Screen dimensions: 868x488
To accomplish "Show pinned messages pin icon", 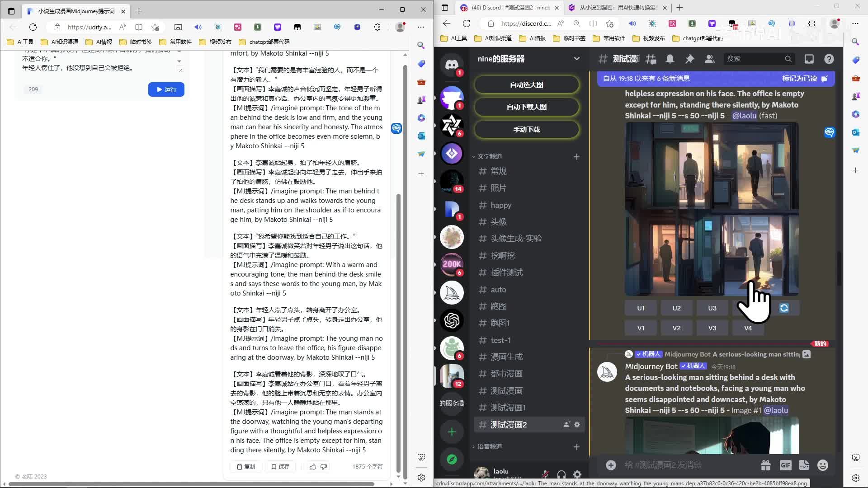I will [689, 59].
